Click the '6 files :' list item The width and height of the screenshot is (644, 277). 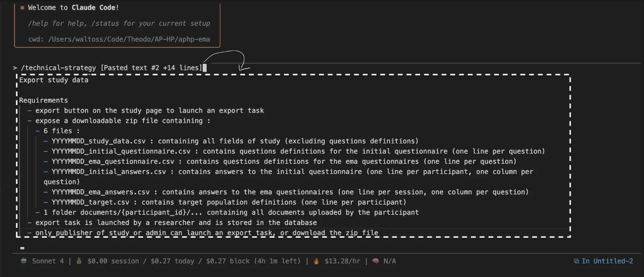coord(62,131)
